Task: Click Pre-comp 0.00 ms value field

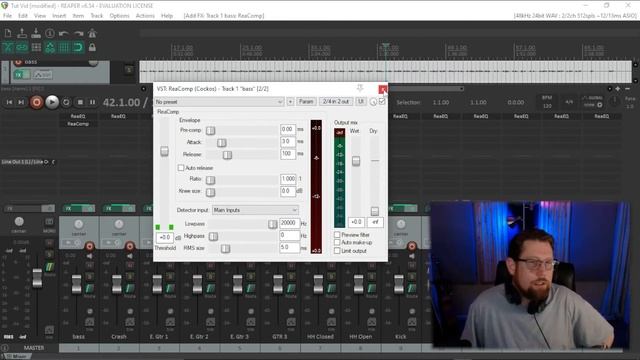Action: click(288, 129)
